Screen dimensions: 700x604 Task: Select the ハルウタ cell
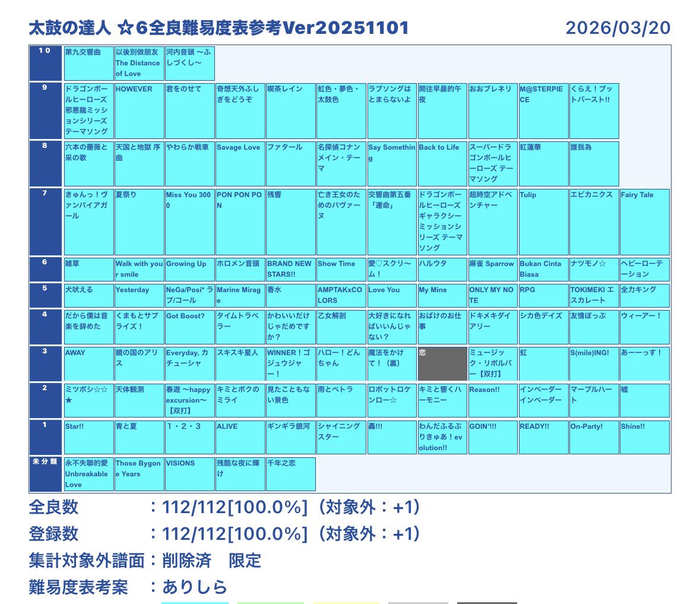point(442,269)
